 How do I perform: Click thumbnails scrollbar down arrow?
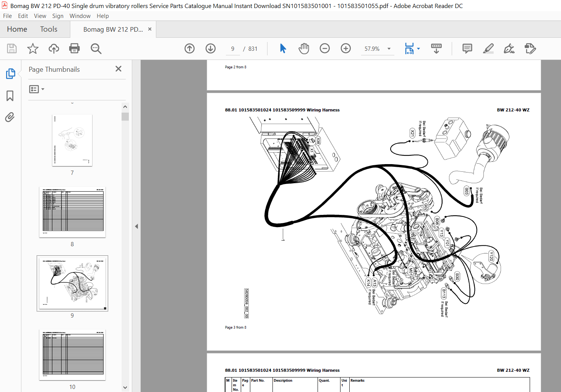pyautogui.click(x=125, y=387)
